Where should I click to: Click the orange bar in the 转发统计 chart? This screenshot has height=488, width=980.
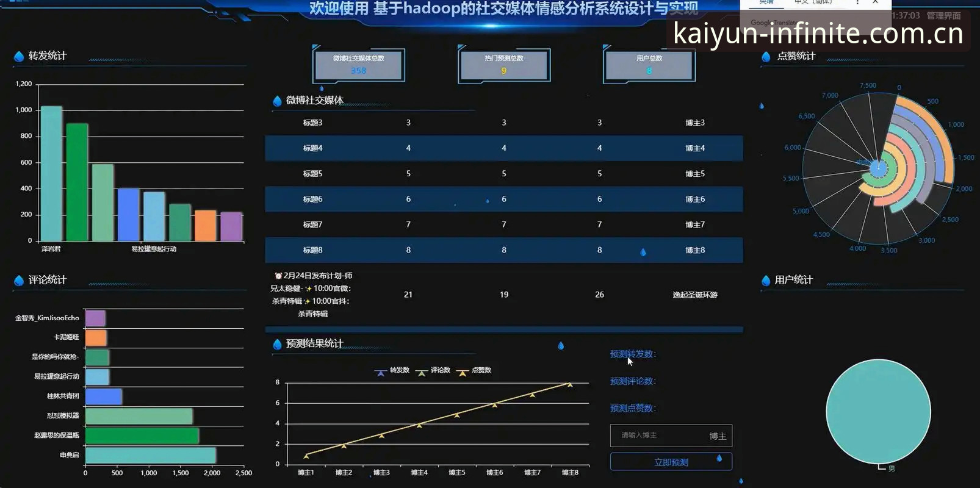click(206, 226)
